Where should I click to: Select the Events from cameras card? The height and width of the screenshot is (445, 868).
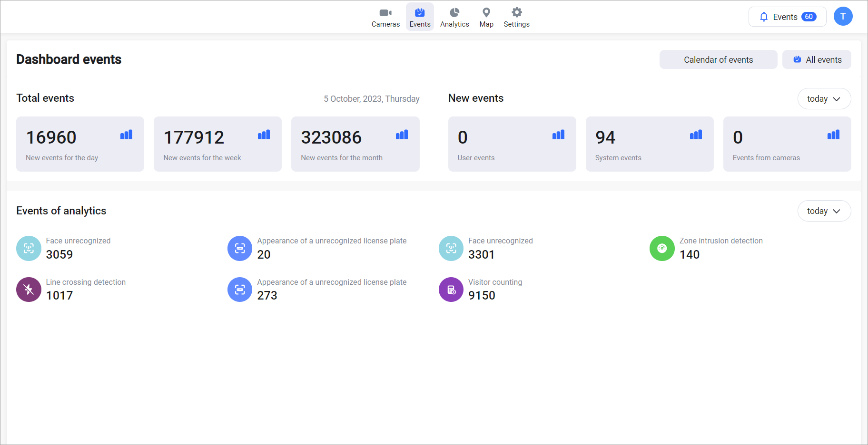coord(787,144)
